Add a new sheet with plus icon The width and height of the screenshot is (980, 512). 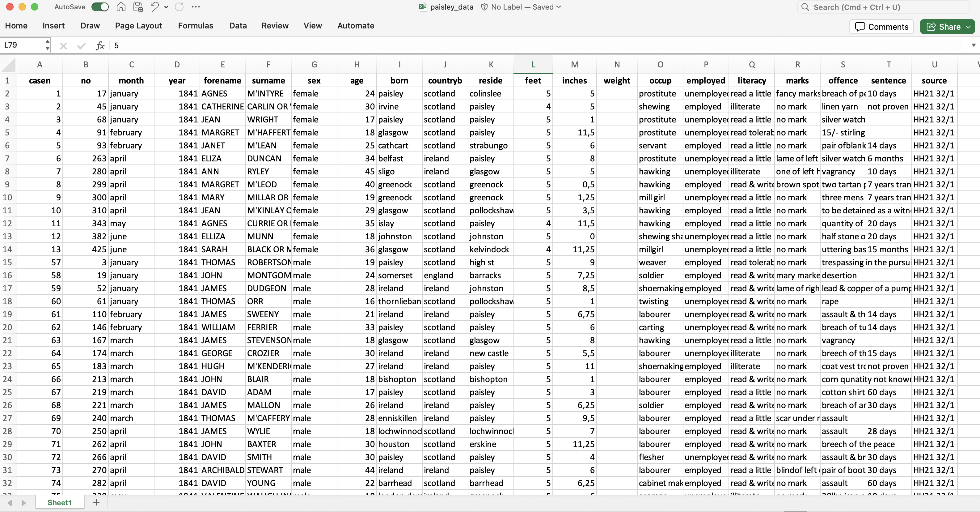(x=96, y=502)
